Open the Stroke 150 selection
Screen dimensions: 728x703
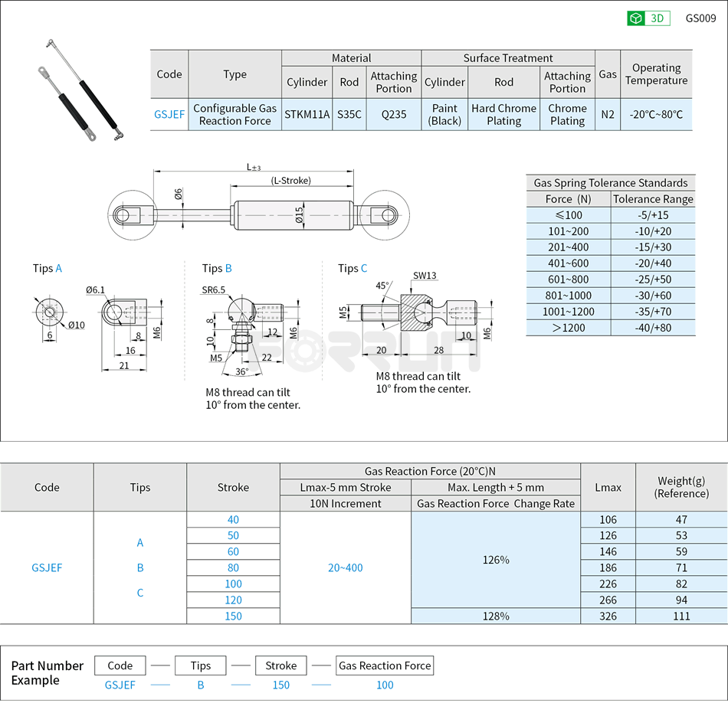(x=233, y=616)
